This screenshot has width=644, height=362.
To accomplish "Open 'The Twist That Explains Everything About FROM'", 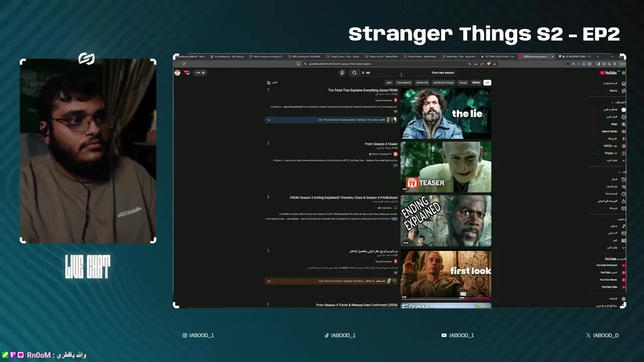I will (363, 90).
